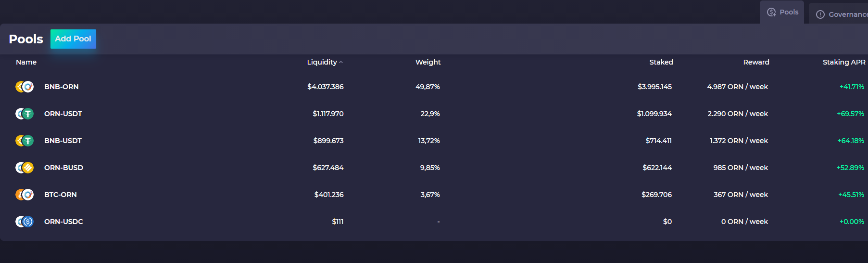Click the 22,9% weight cell
The image size is (868, 263).
click(430, 114)
